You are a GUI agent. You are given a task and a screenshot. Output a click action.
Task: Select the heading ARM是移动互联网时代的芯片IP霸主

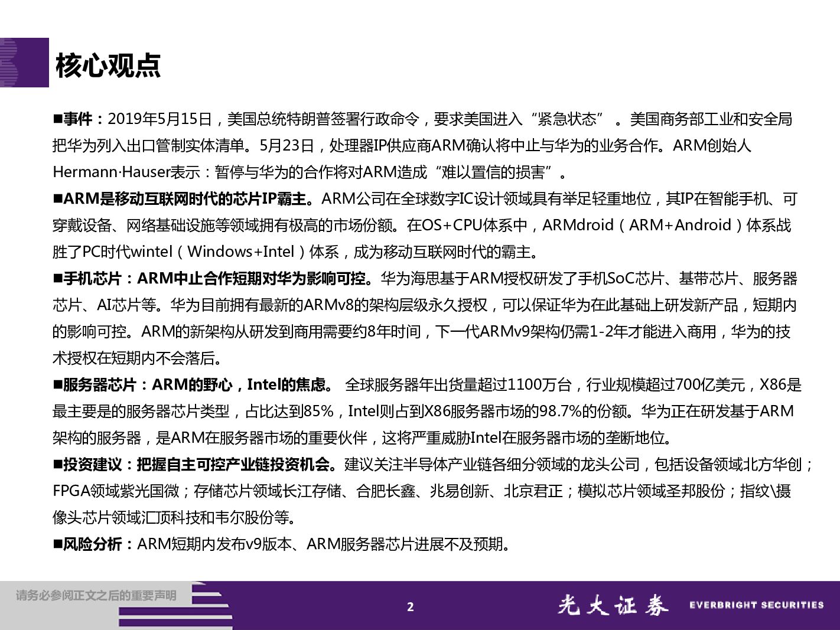pos(185,199)
